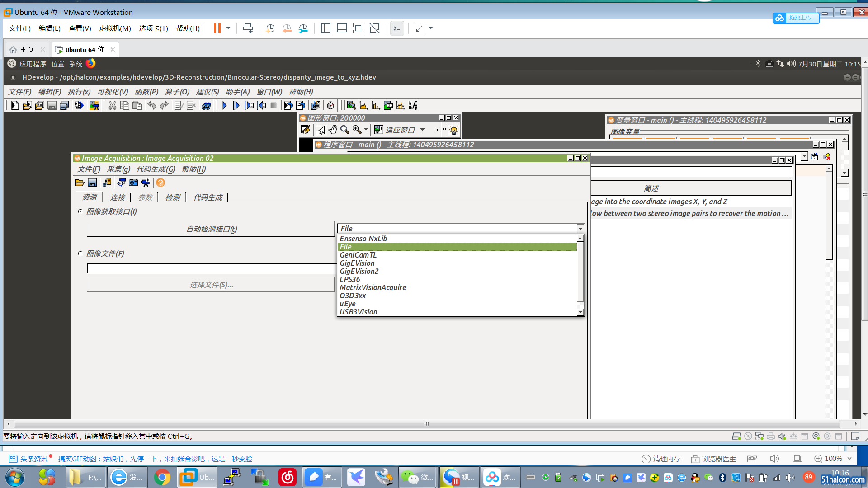Click the clear graphics window pencil icon
The image size is (868, 488).
306,130
